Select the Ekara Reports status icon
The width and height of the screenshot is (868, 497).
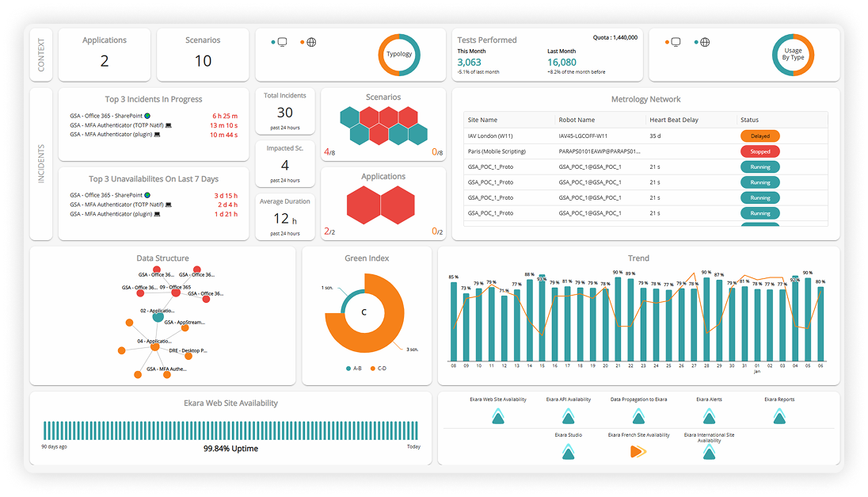[x=779, y=415]
